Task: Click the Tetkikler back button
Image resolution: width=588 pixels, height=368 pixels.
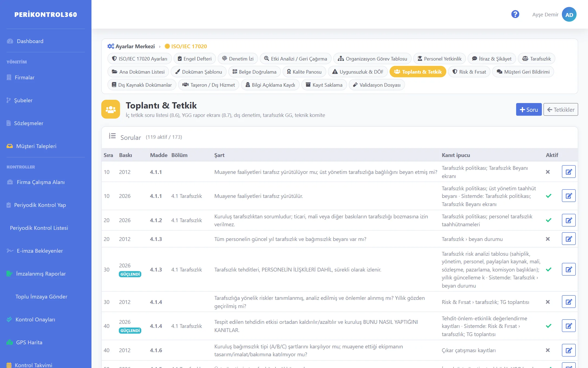Action: (561, 110)
